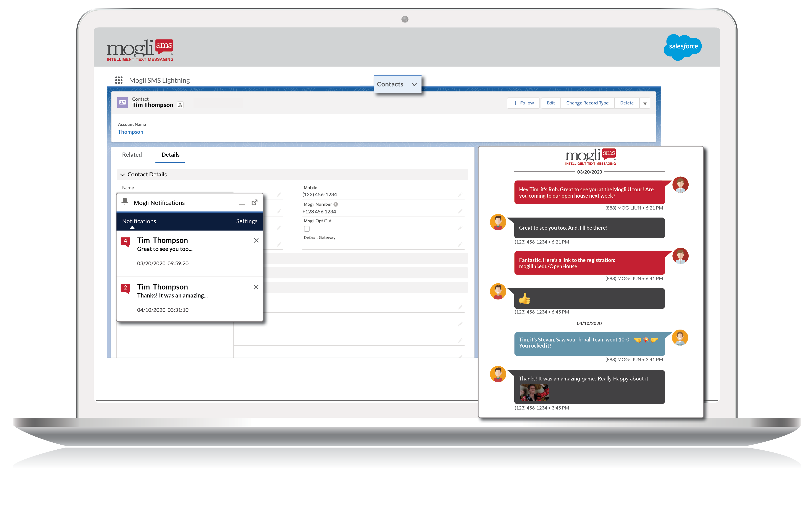Select the Notifications tab in Mogli panel
Viewport: 812px width, 512px height.
(139, 221)
